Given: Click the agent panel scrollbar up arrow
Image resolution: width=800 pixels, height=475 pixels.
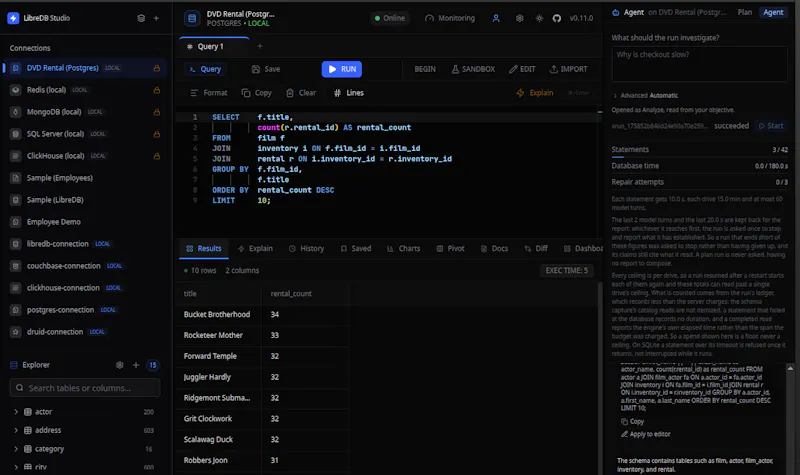Looking at the screenshot, I should point(790,368).
